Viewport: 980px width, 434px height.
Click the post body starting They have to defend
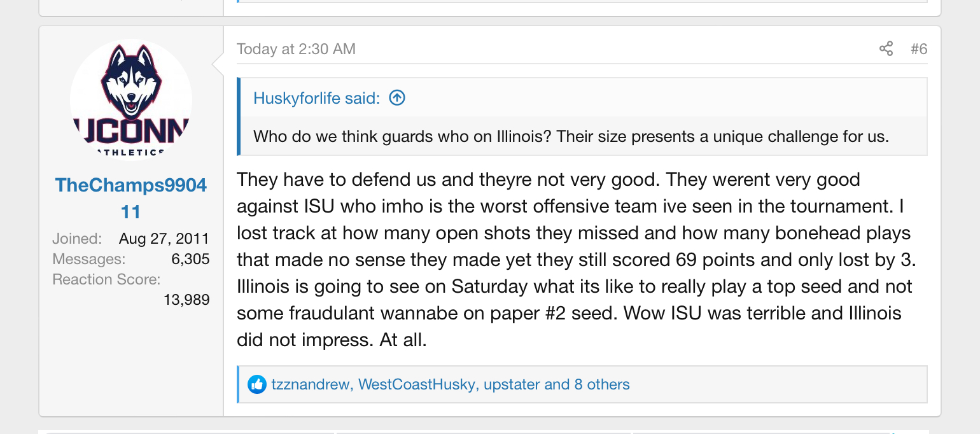click(573, 260)
